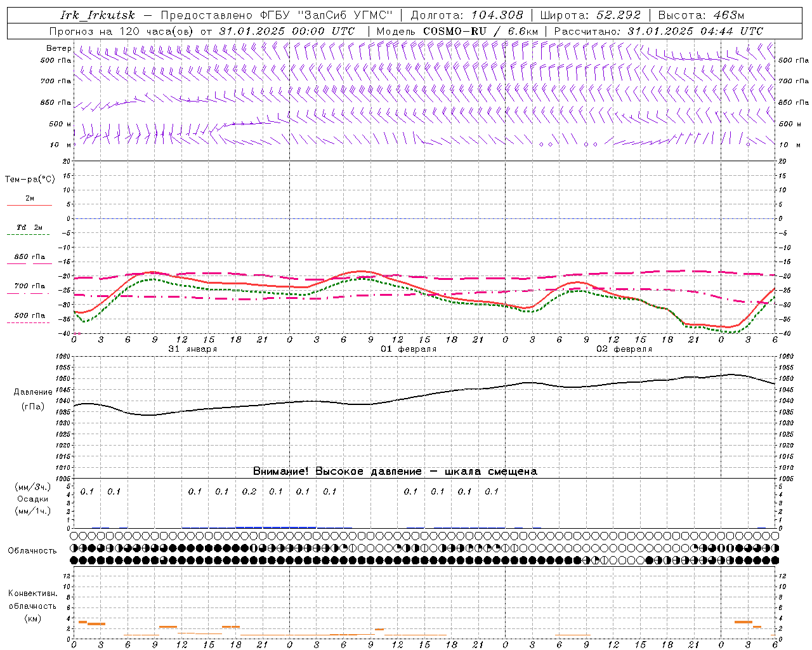
Task: Click the black pressure curve at its peak
Action: (x=731, y=375)
